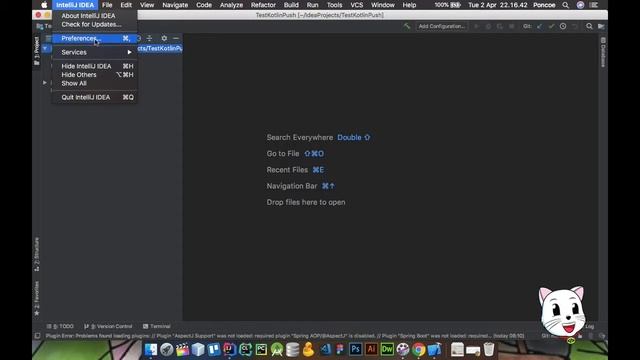Open Preferences from the IntelliJ IDEA menu

[95, 38]
